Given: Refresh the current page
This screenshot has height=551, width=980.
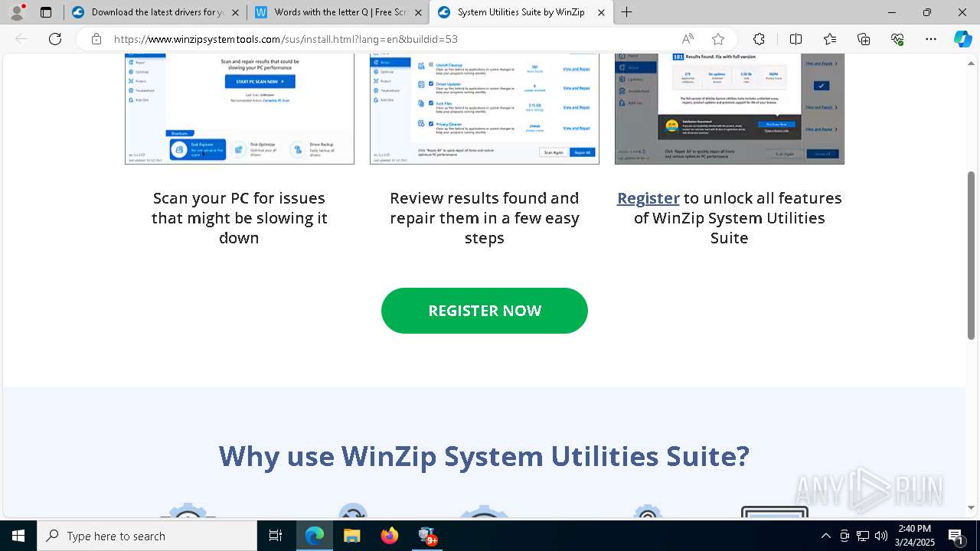Looking at the screenshot, I should pos(55,39).
